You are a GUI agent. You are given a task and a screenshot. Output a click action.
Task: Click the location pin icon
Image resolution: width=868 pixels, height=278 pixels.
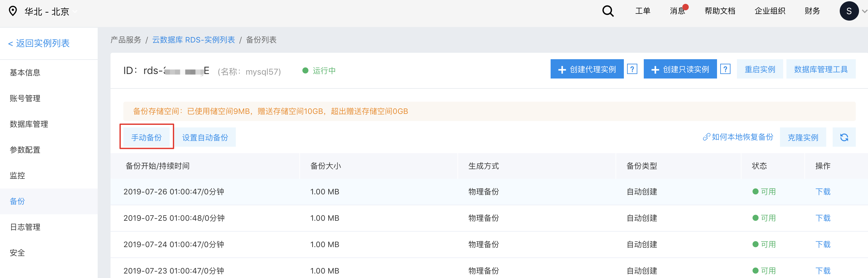point(13,11)
